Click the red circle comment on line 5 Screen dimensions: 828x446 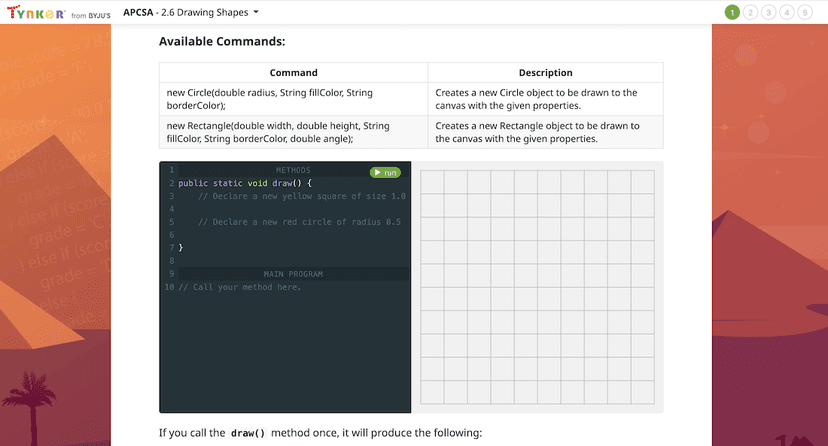click(x=299, y=222)
